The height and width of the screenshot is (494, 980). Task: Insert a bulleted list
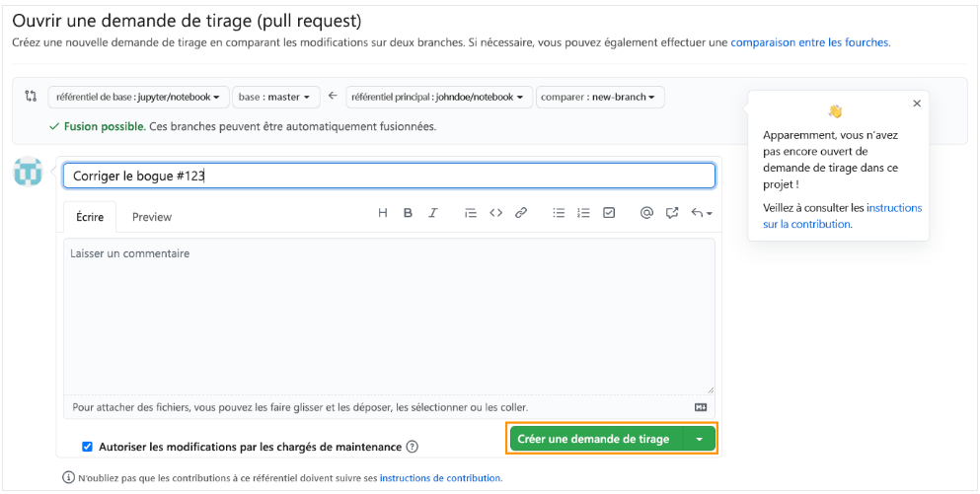(x=559, y=213)
